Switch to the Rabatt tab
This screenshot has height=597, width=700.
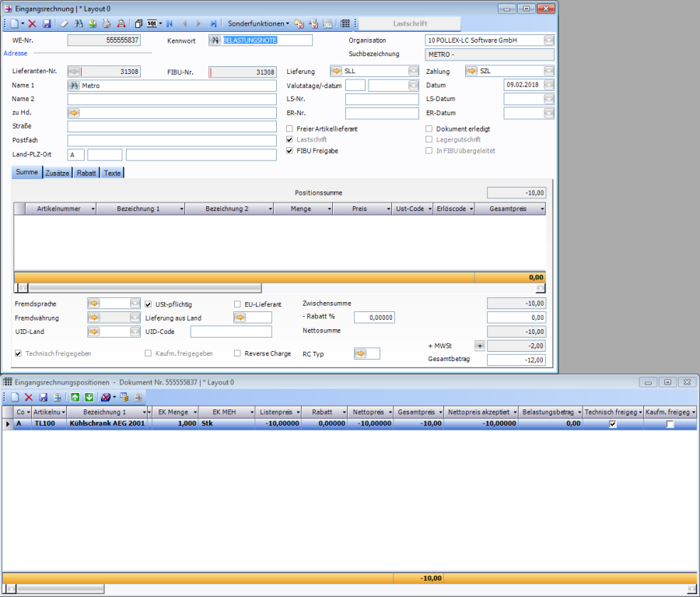[86, 172]
